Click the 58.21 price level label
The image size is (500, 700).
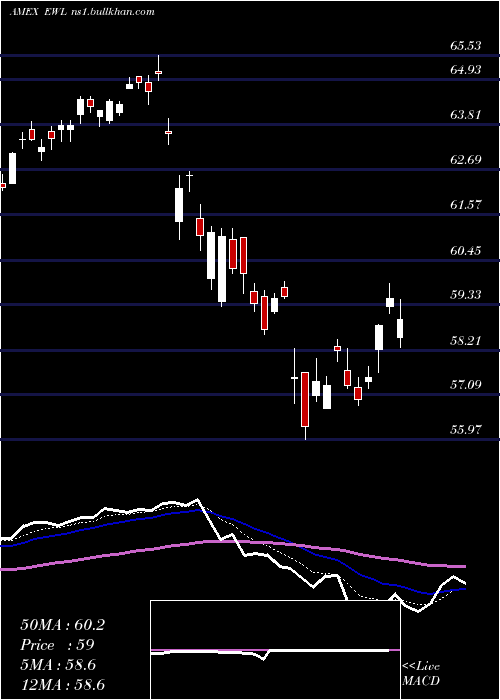pyautogui.click(x=466, y=341)
